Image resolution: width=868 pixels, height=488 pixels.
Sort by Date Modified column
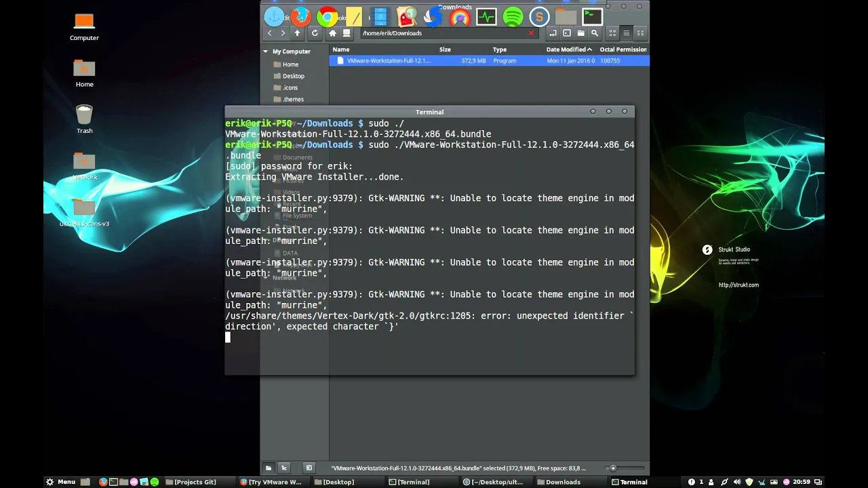570,49
